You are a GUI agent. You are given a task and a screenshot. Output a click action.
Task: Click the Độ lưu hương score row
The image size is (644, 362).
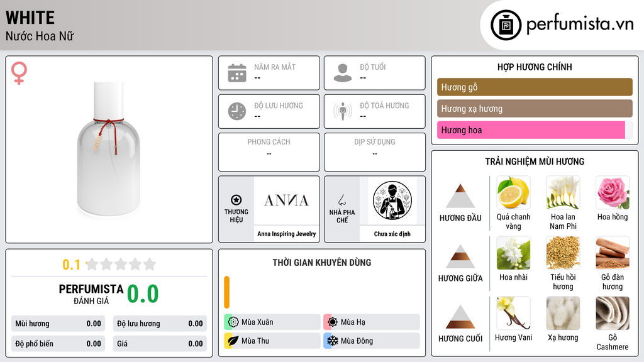click(160, 324)
